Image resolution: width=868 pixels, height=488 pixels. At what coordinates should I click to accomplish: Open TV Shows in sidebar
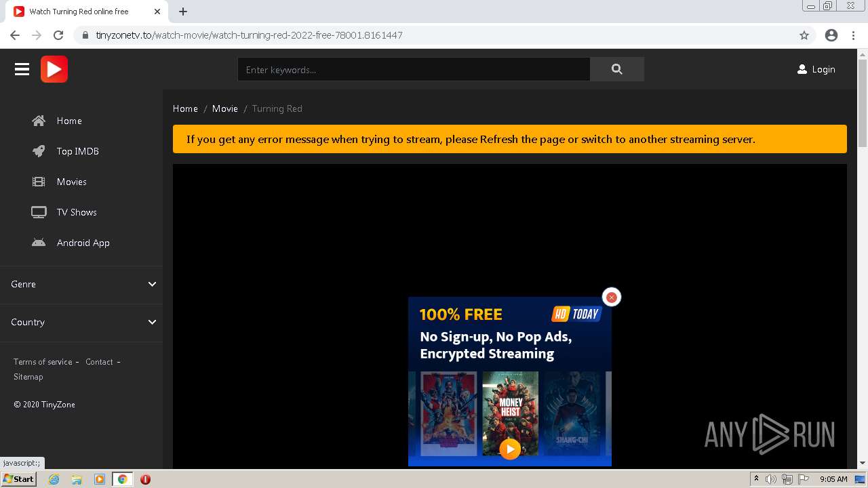(77, 212)
